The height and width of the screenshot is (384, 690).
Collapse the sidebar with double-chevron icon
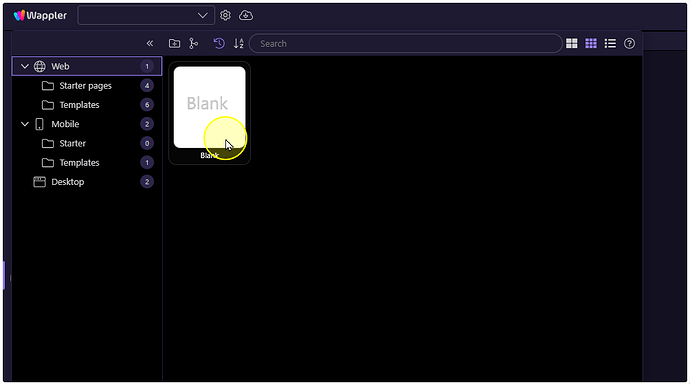coord(150,44)
